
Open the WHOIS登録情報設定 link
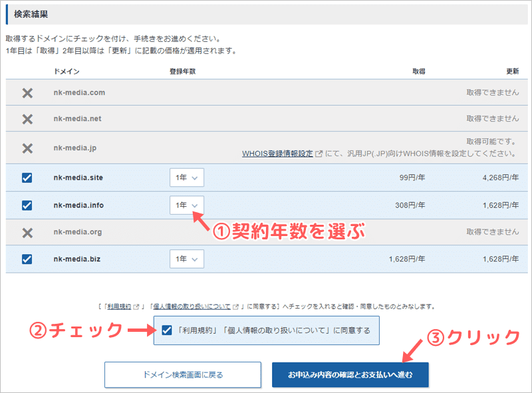click(x=277, y=154)
